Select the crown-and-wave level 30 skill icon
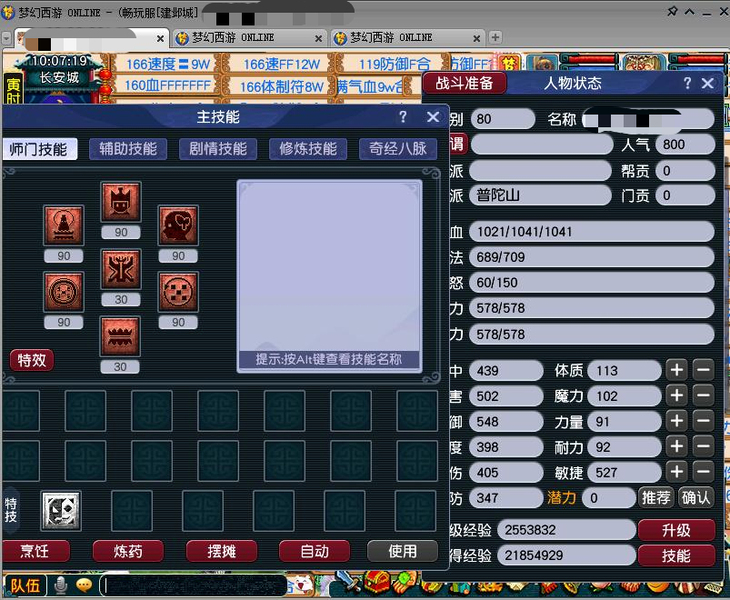The width and height of the screenshot is (730, 600). click(120, 336)
